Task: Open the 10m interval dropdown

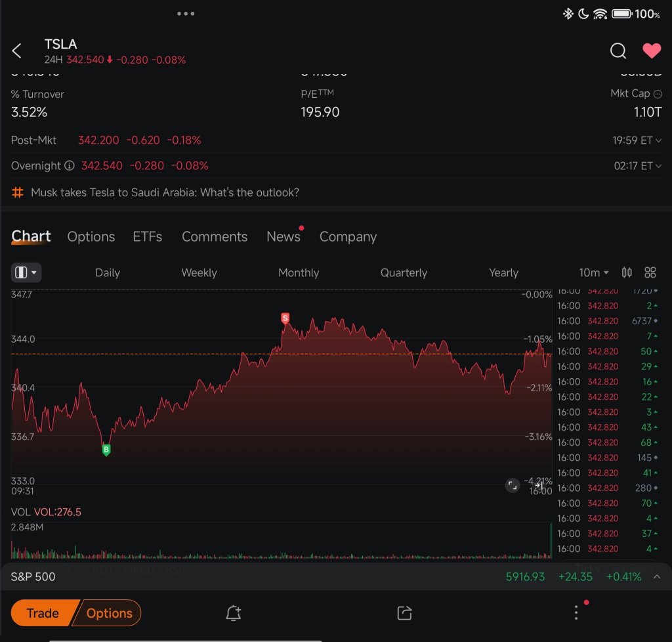Action: pyautogui.click(x=593, y=272)
